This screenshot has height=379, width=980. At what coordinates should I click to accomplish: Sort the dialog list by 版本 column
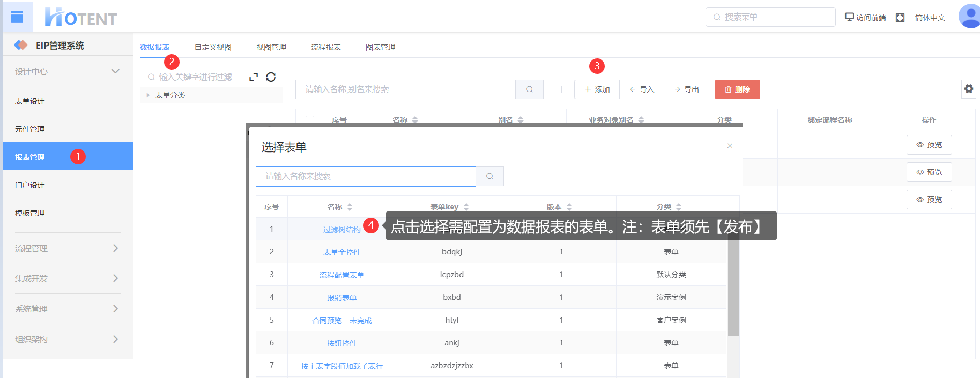[569, 207]
